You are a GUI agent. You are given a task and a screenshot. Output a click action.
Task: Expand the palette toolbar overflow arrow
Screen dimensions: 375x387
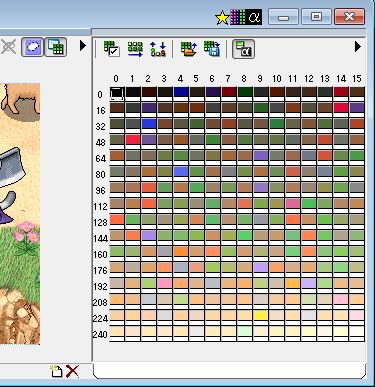point(358,47)
